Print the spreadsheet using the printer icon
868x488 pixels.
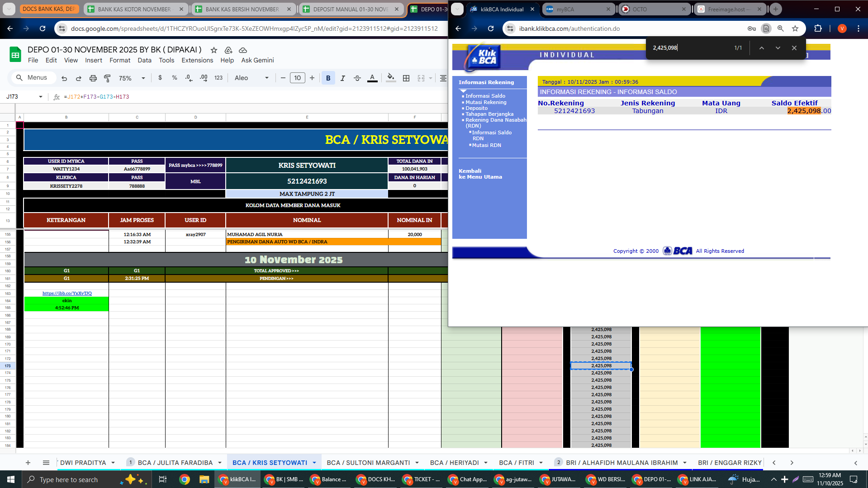pyautogui.click(x=93, y=78)
